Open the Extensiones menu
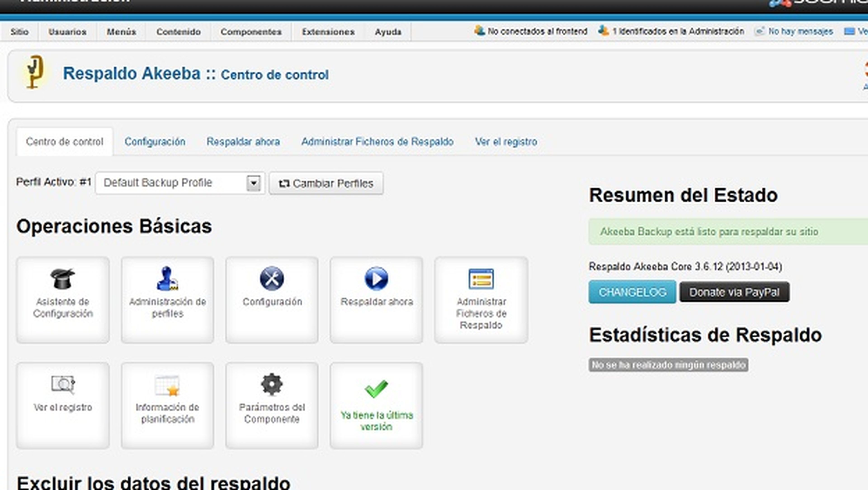This screenshot has height=490, width=868. (x=328, y=32)
